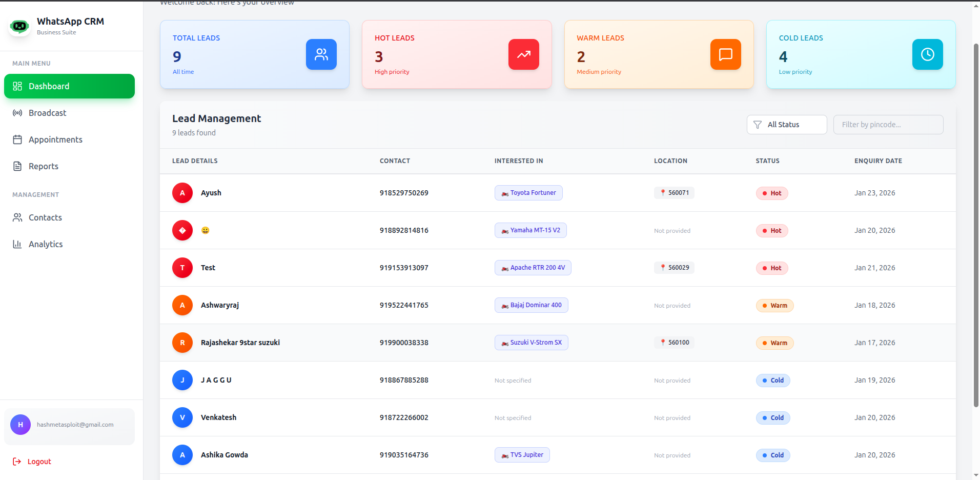Click Ashika Gowda's avatar

pos(182,455)
